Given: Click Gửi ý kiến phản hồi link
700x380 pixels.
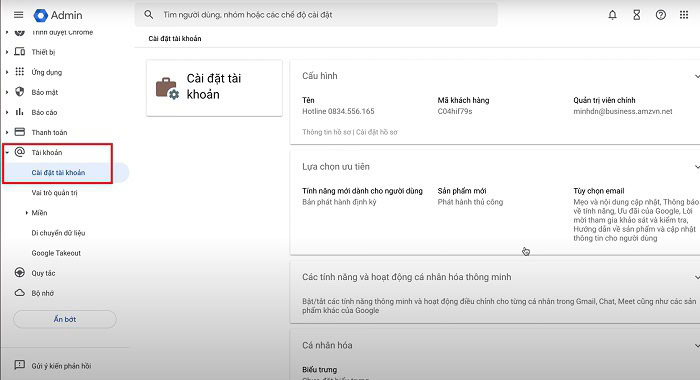Looking at the screenshot, I should [x=61, y=366].
